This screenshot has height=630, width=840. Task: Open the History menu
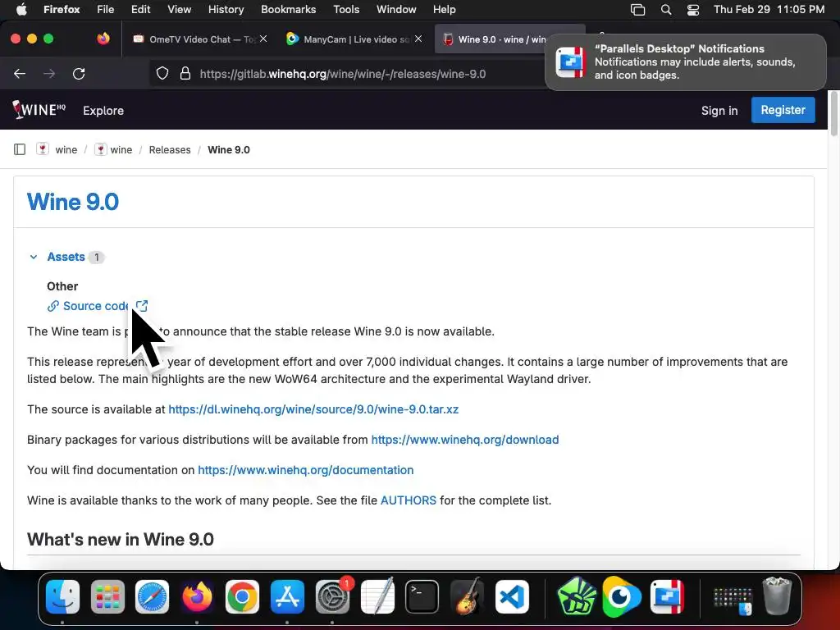226,9
